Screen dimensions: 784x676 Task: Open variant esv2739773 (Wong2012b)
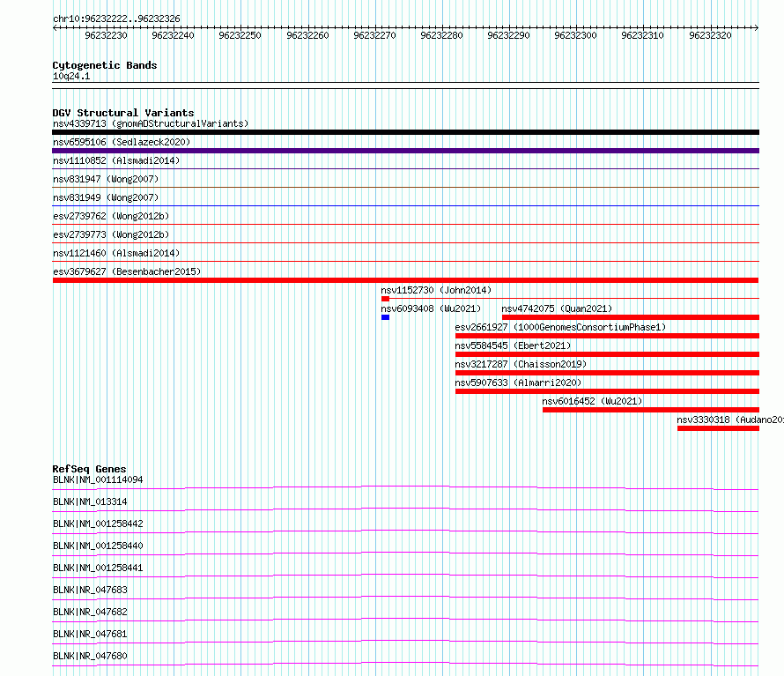pyautogui.click(x=111, y=234)
